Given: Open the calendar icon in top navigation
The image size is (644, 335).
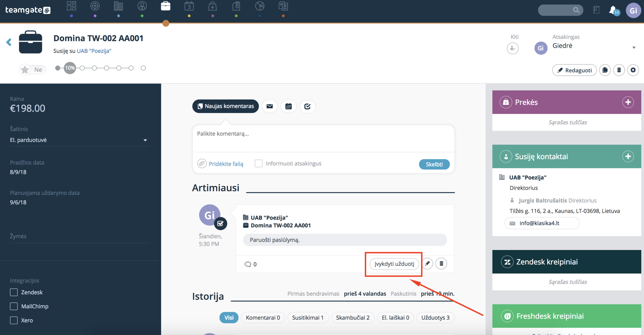Looking at the screenshot, I should pyautogui.click(x=189, y=6).
